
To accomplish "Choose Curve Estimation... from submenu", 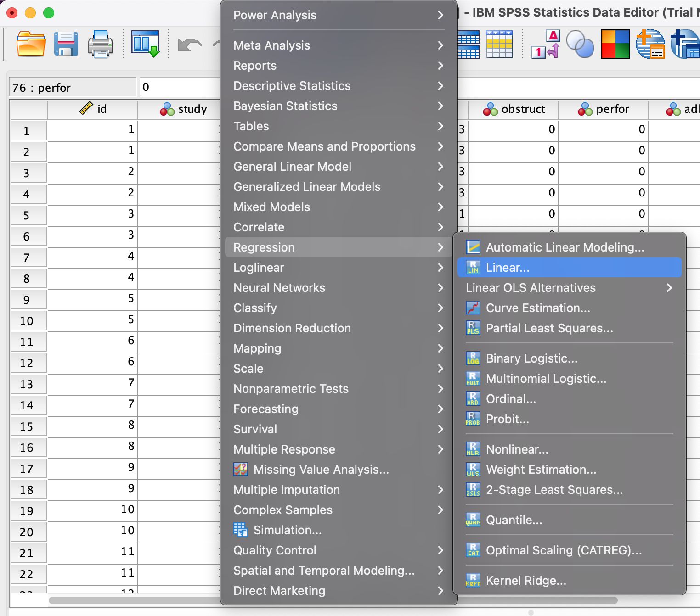I will point(538,308).
